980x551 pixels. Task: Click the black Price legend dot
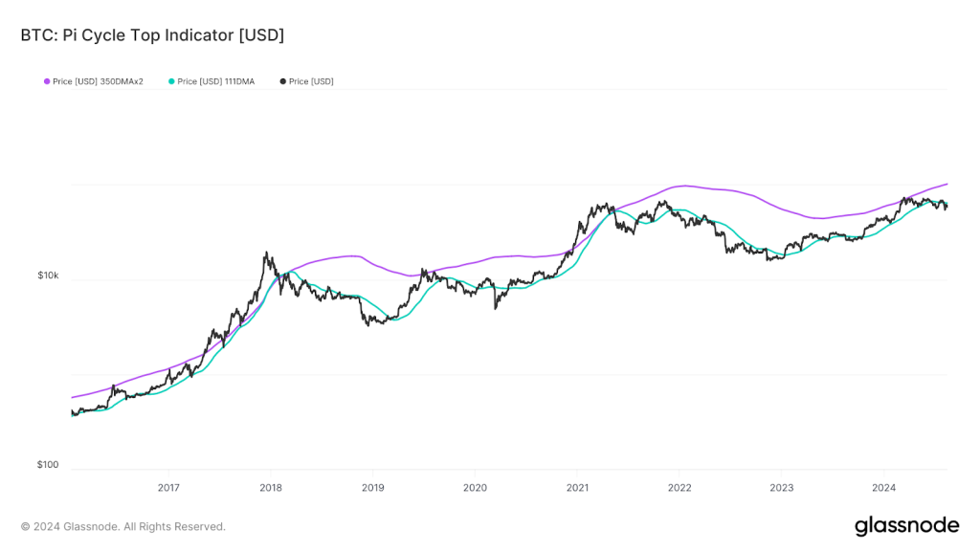click(282, 81)
